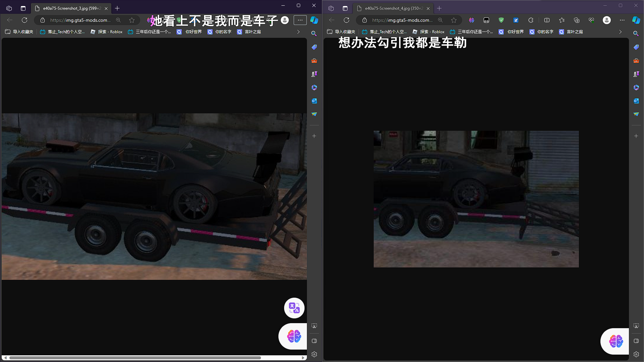The width and height of the screenshot is (644, 362).
Task: Open Copilot in right window
Action: point(636,20)
